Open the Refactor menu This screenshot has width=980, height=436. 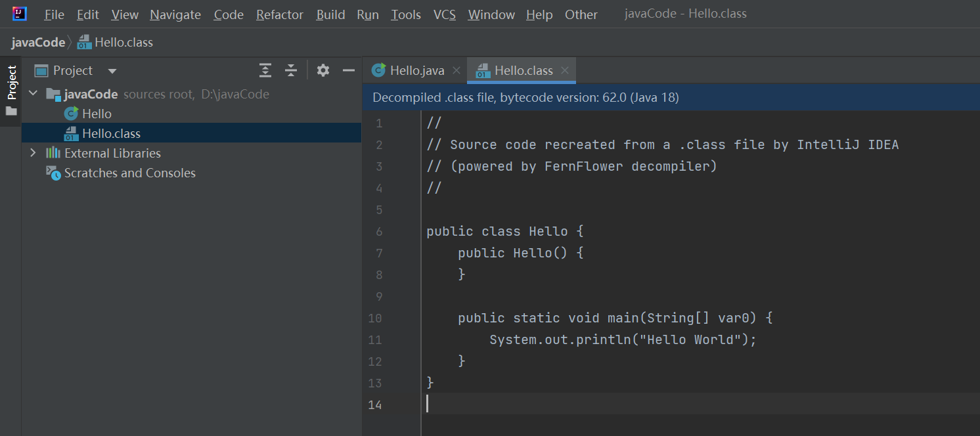[280, 14]
